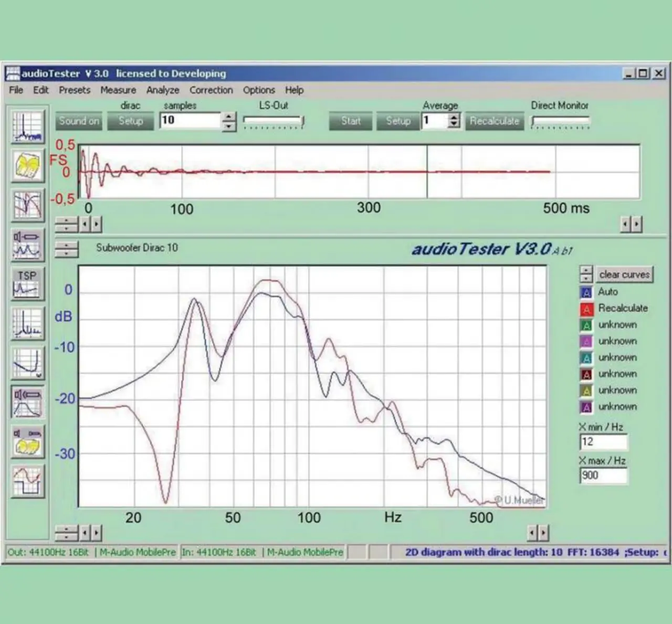Decrease the Average spinner value
This screenshot has width=672, height=624.
tap(454, 125)
